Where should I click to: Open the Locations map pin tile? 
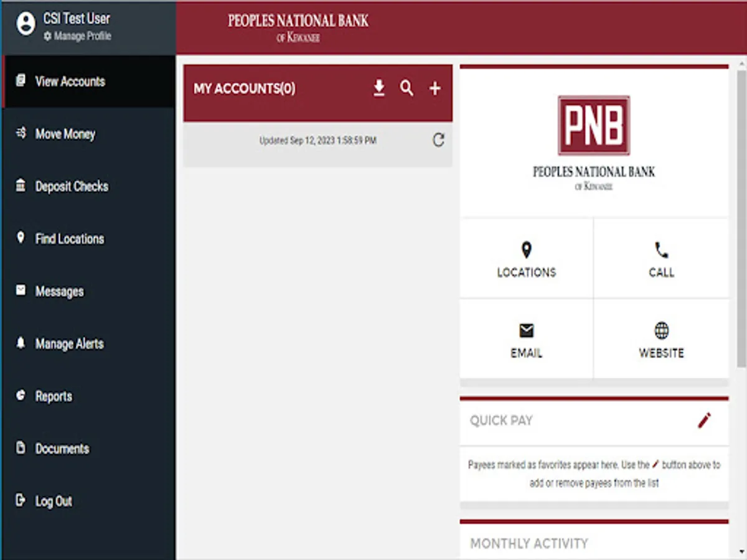[x=526, y=258]
